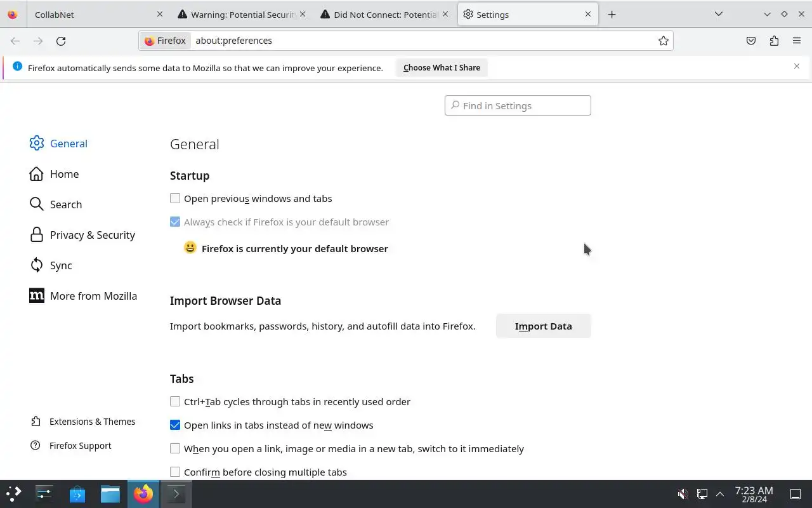Open the Save to Pocket icon
Screen dimensions: 812x508
pyautogui.click(x=751, y=41)
